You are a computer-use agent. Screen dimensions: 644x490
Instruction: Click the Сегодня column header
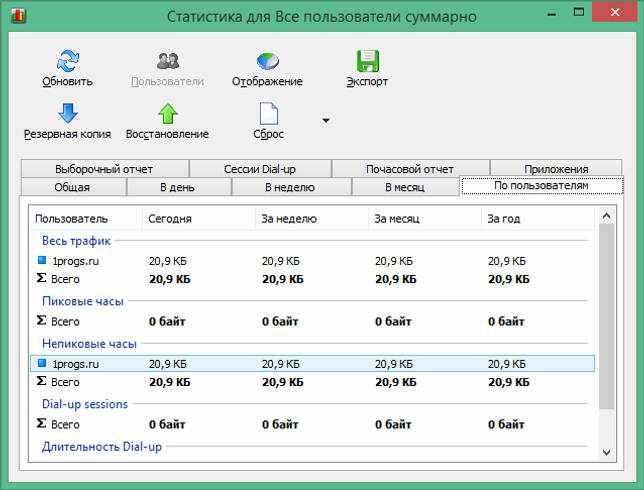[198, 219]
